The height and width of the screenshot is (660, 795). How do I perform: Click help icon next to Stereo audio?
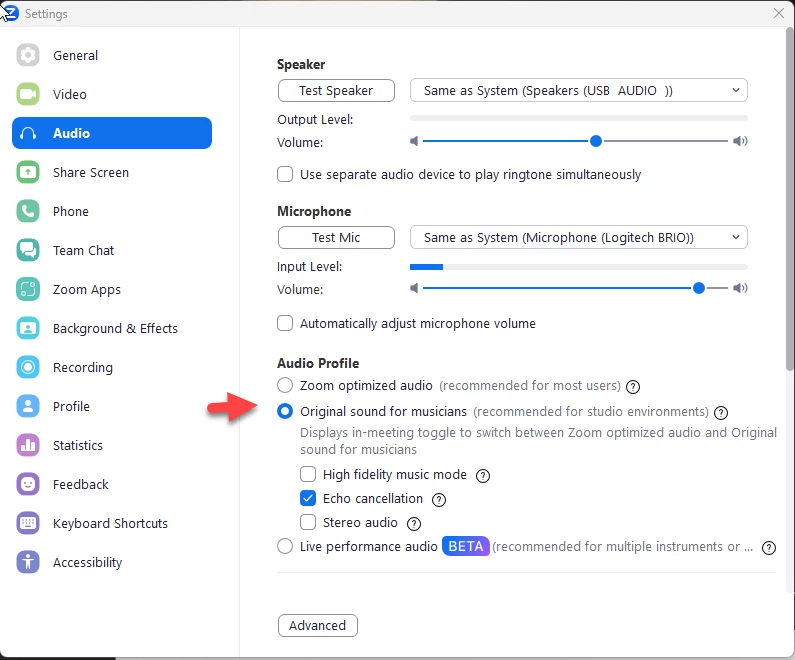(x=414, y=524)
